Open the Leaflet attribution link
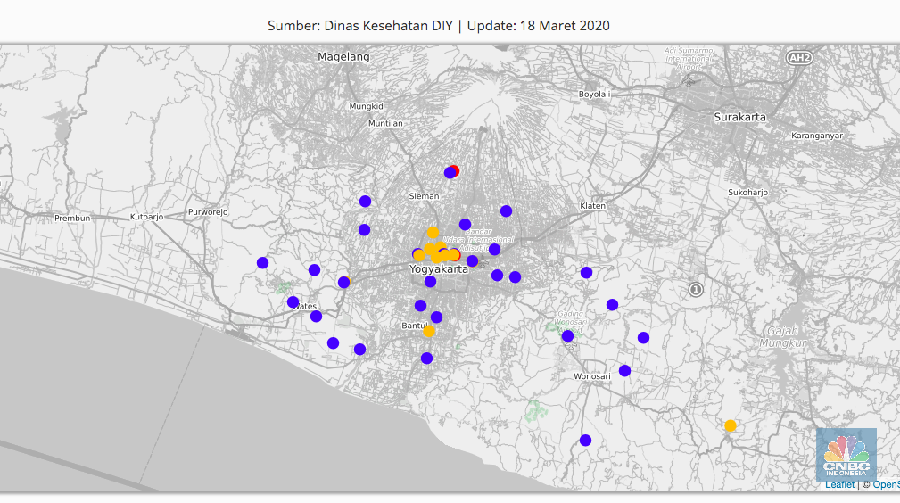Viewport: 900px width, 503px height. 839,485
